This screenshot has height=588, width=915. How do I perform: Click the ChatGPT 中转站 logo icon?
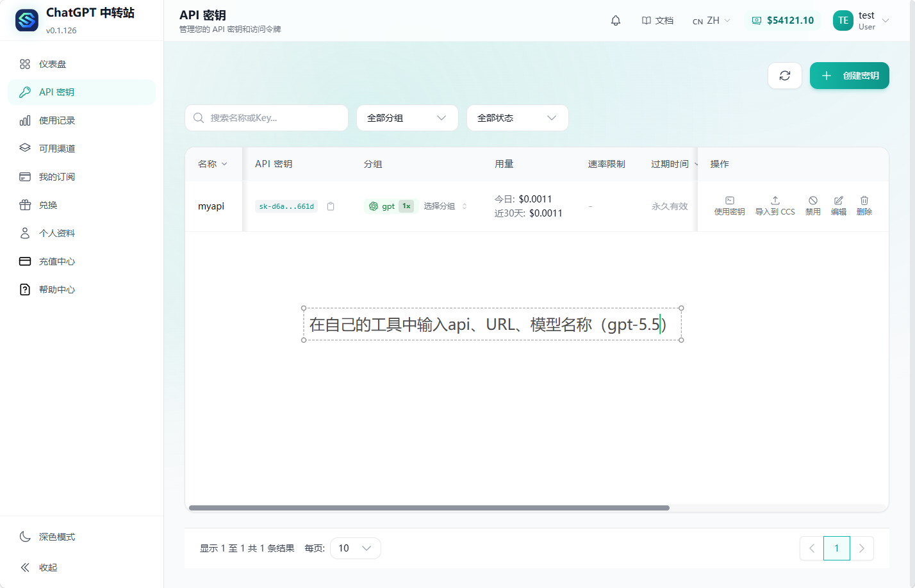[x=27, y=20]
